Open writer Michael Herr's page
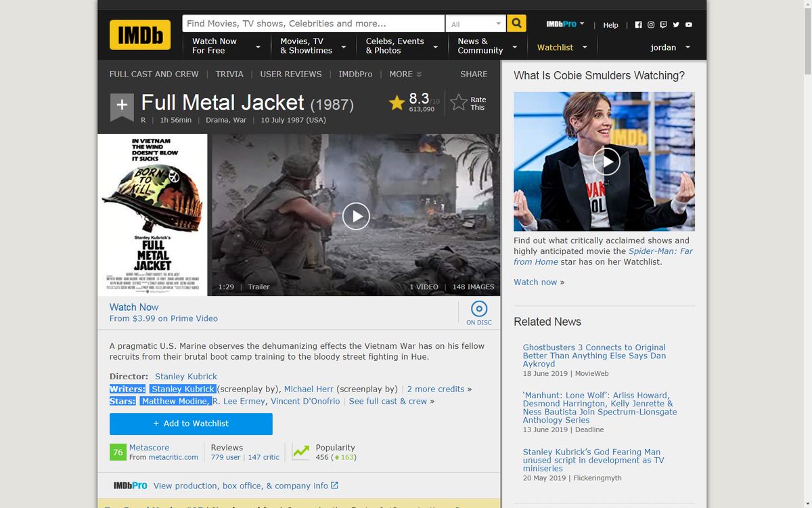 click(309, 389)
